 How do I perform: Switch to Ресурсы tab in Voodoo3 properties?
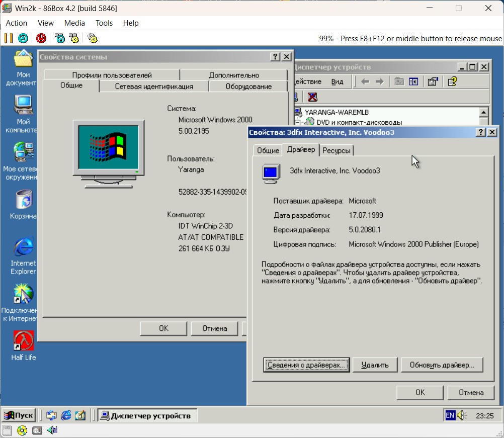(336, 150)
